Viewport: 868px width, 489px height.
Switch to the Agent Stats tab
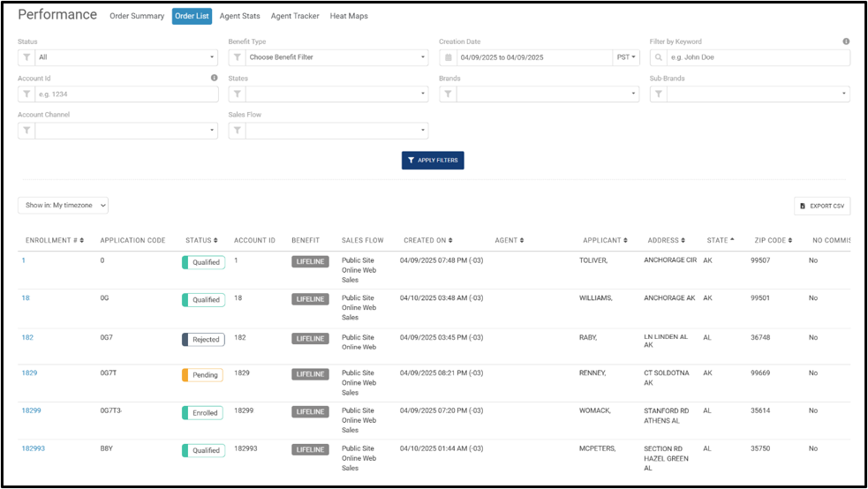[x=239, y=16]
